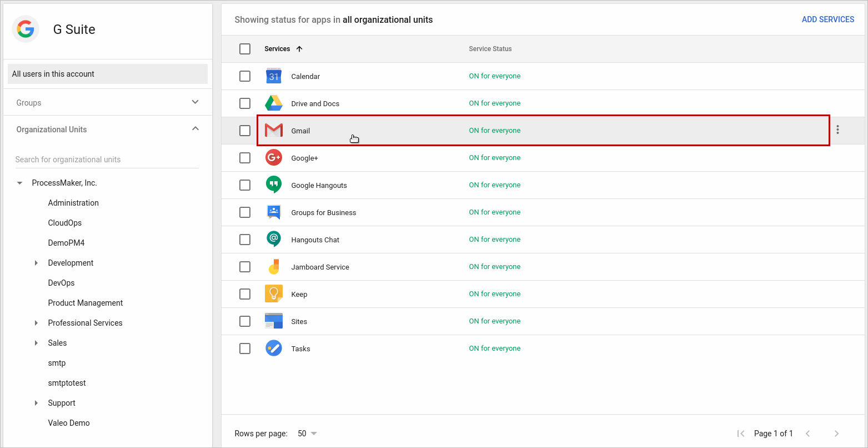The height and width of the screenshot is (448, 868).
Task: Select the Valeo Demo organizational unit
Action: (69, 423)
